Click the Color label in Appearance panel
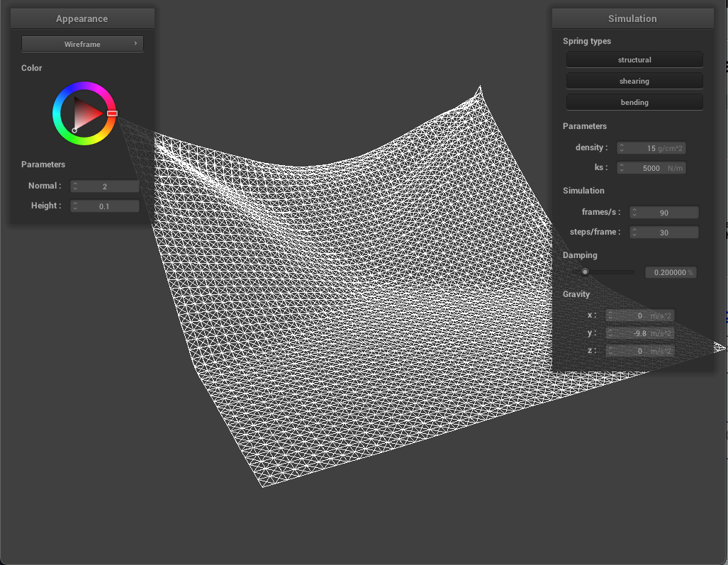Viewport: 728px width, 565px height. (x=32, y=68)
